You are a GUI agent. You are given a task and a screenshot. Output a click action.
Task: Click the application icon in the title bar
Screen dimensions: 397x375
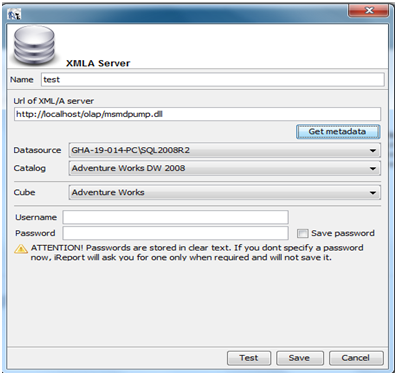point(14,14)
